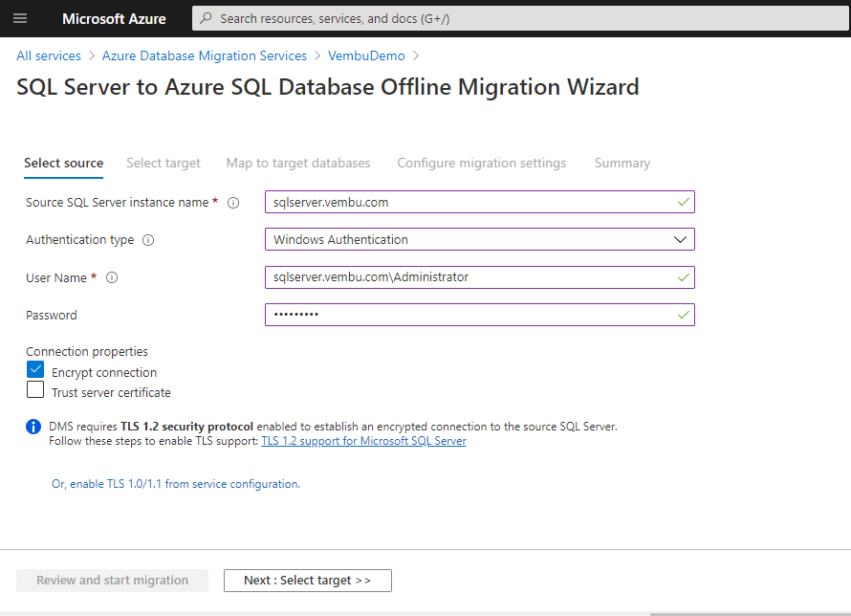The height and width of the screenshot is (616, 851).
Task: Click the wizard title SQL Server to Azure SQL Database
Action: click(328, 87)
